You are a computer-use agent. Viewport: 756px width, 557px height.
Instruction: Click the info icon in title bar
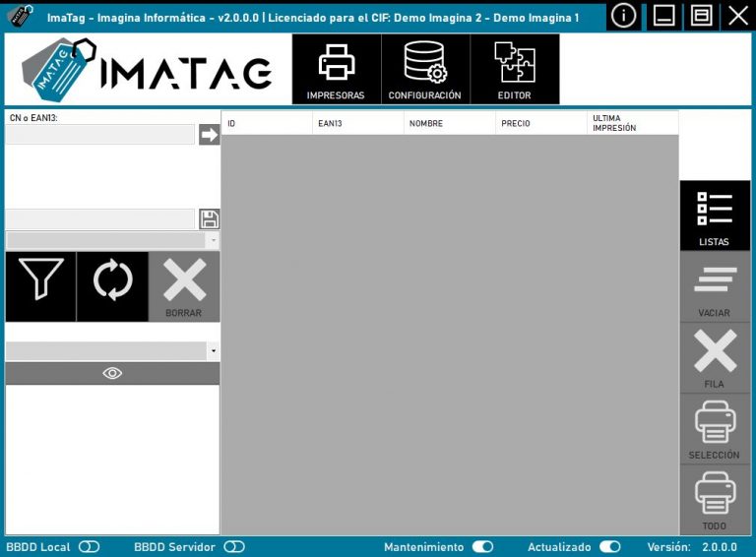point(623,16)
